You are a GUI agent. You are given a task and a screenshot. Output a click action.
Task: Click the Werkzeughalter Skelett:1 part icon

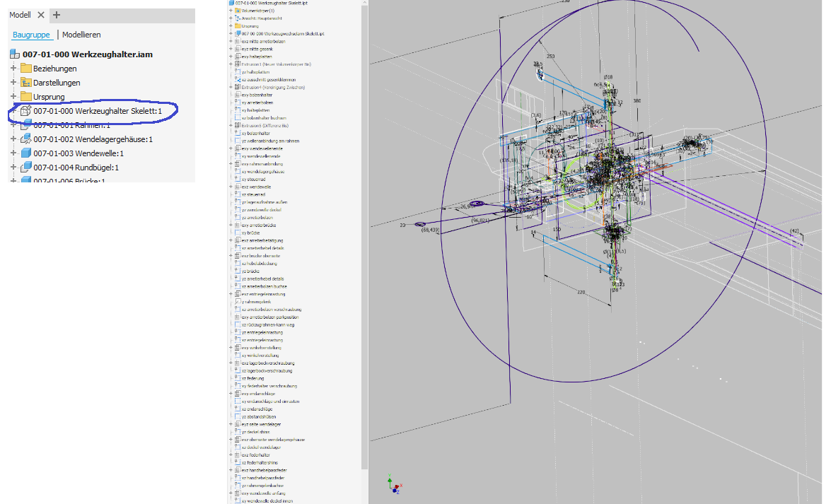[x=26, y=110]
